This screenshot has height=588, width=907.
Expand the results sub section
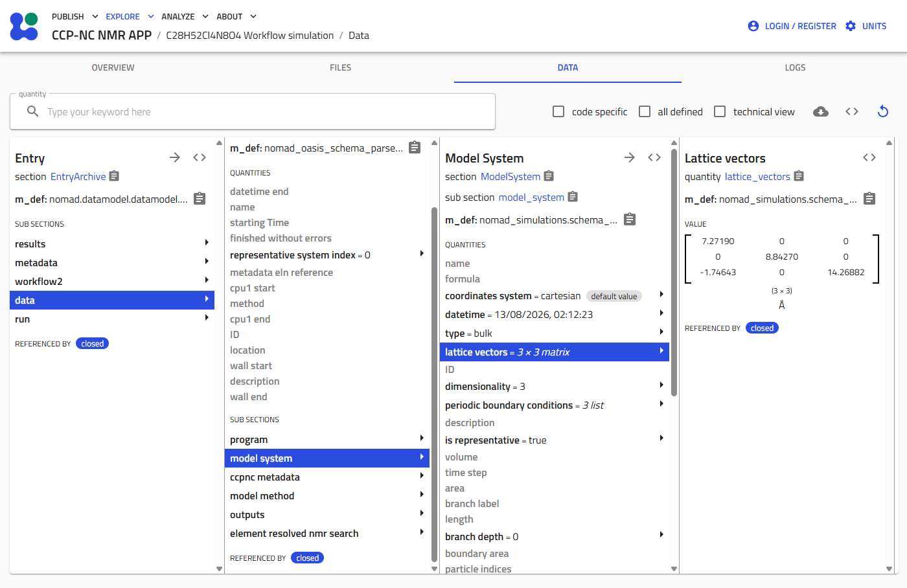(x=112, y=244)
